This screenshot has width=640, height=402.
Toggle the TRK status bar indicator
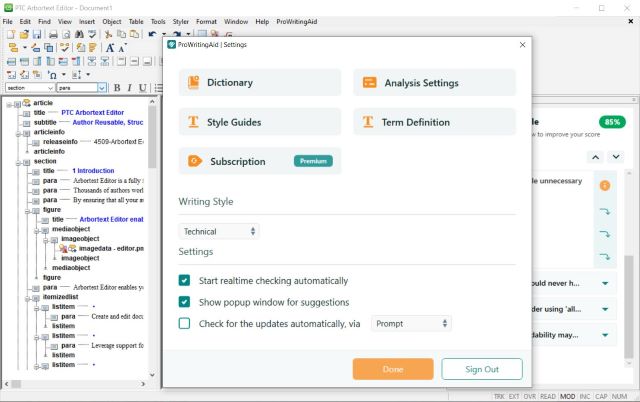pyautogui.click(x=499, y=396)
